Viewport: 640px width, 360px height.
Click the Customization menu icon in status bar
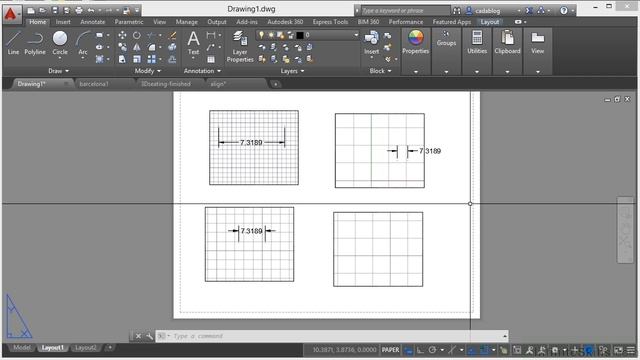pyautogui.click(x=631, y=350)
